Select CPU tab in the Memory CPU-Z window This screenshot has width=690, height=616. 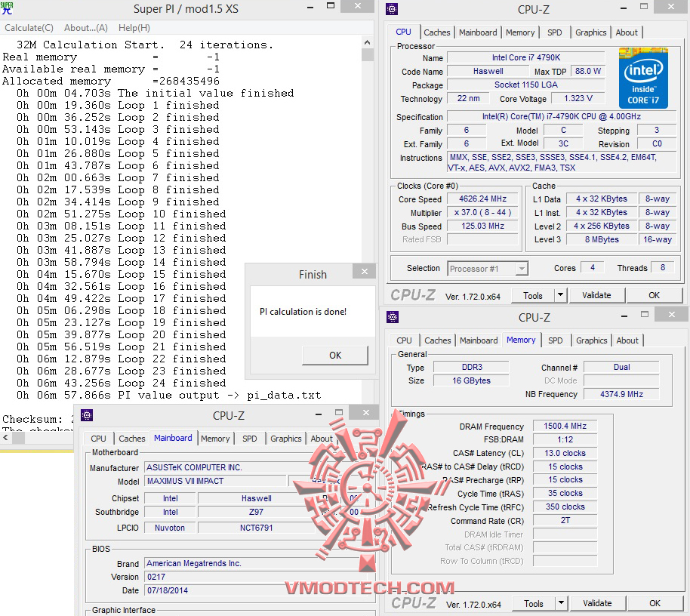point(404,340)
